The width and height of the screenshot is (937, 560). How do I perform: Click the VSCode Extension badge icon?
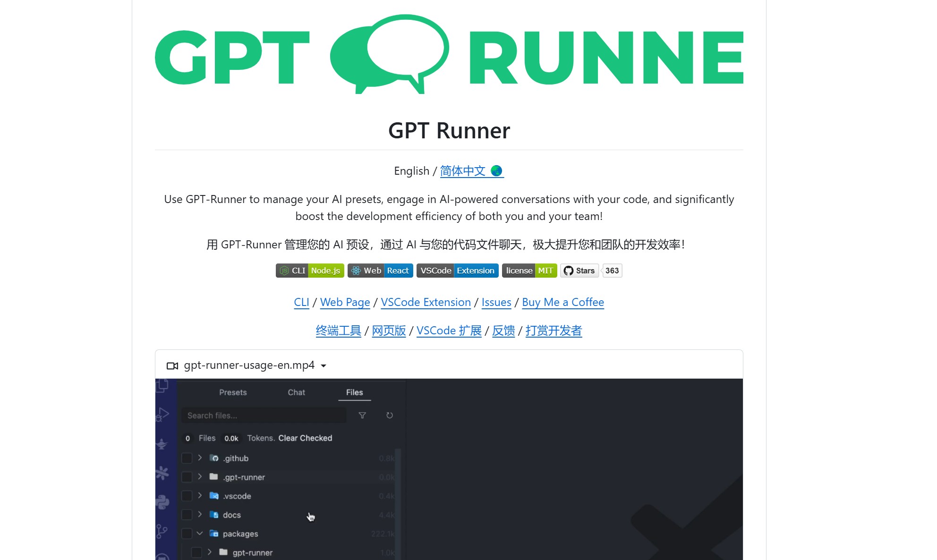coord(459,270)
